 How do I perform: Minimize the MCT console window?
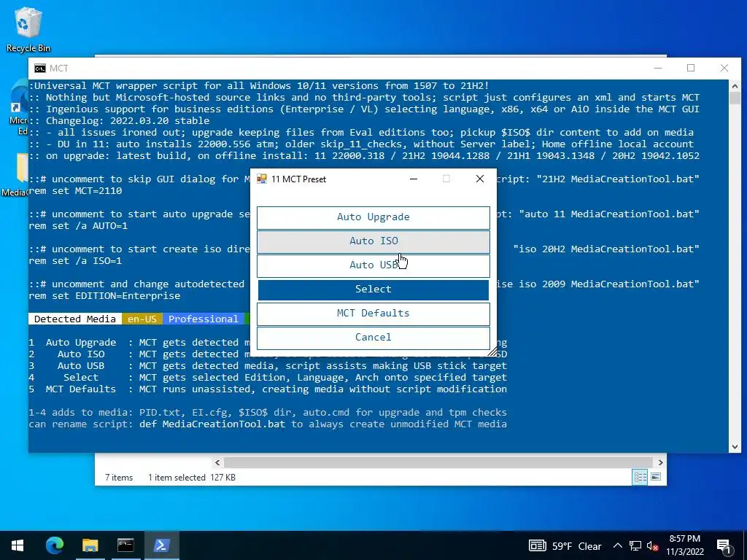tap(658, 68)
